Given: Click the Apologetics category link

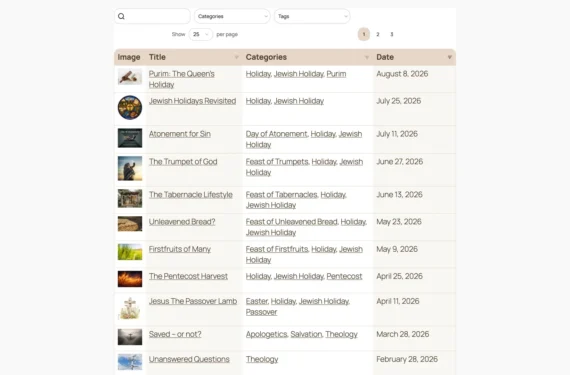Looking at the screenshot, I should (x=266, y=334).
